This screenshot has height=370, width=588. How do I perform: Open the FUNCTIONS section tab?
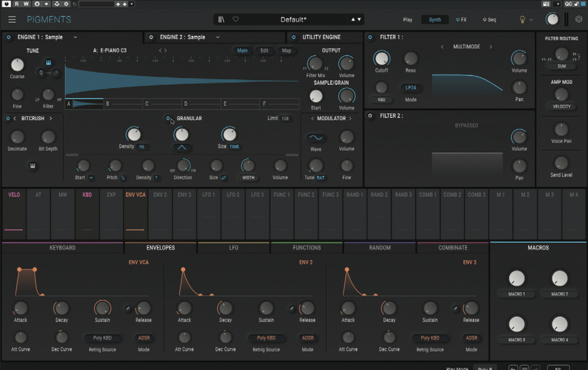[307, 248]
